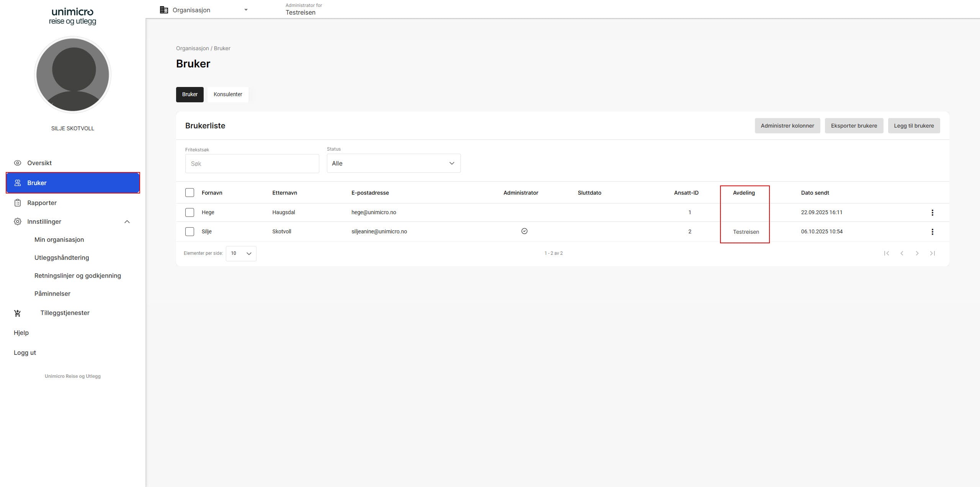Open Utleggshåndtering in the sidebar

pyautogui.click(x=62, y=257)
